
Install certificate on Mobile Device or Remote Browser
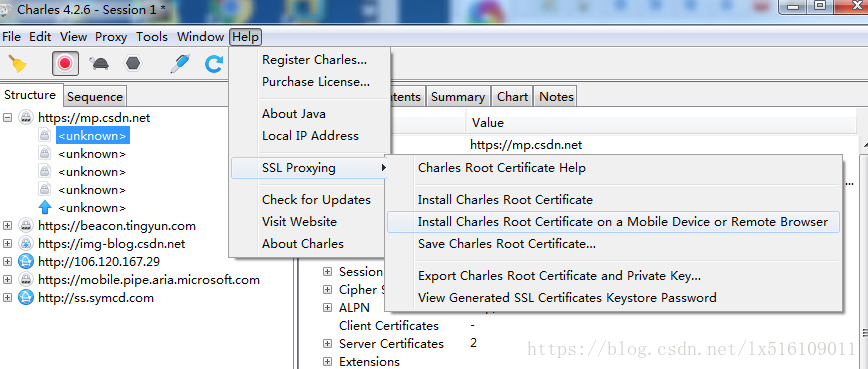(x=613, y=222)
